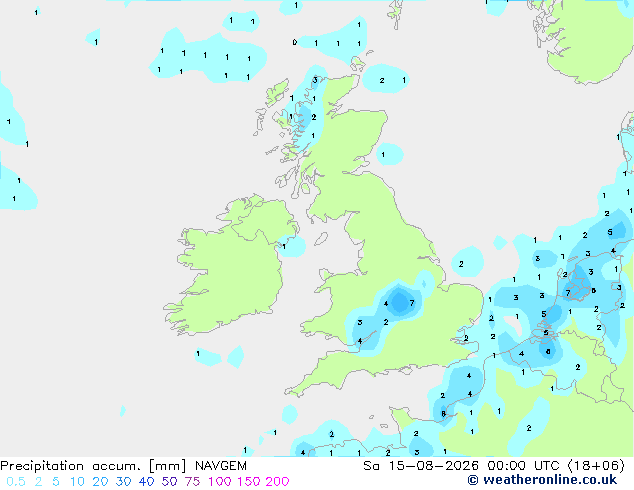Click the value 1 southwest of Ireland
The height and width of the screenshot is (490, 634).
tap(198, 354)
